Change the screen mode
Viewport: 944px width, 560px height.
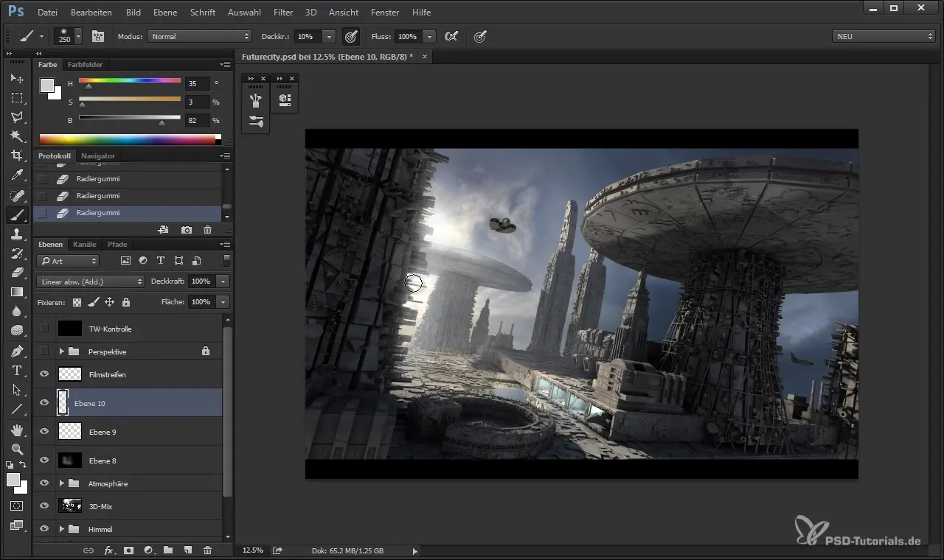17,525
